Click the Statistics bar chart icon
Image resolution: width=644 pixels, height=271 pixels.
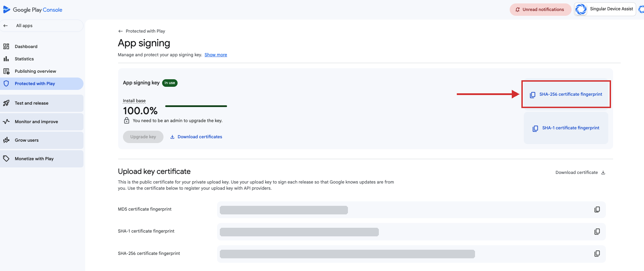[x=6, y=59]
